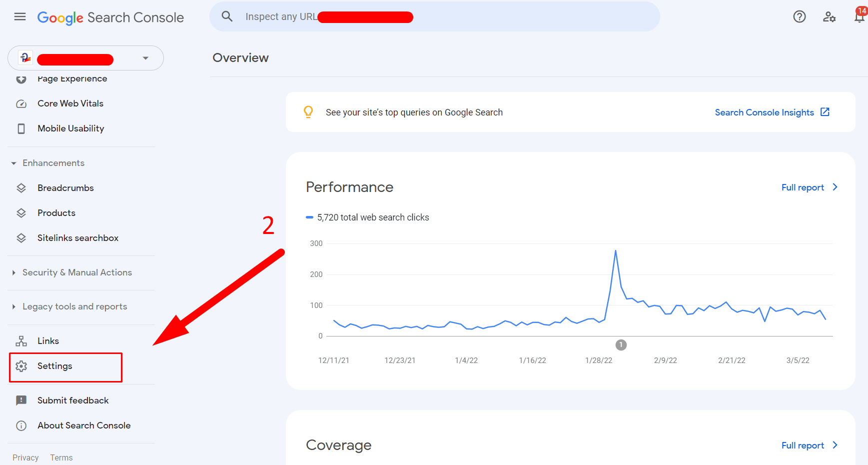Open the Terms link
Viewport: 868px width, 465px height.
click(x=61, y=457)
